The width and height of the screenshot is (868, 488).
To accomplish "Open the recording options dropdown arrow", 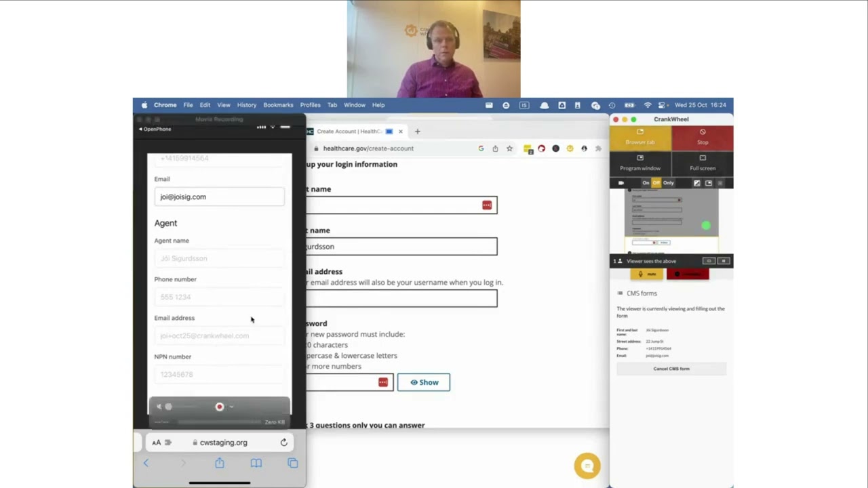I will coord(231,407).
